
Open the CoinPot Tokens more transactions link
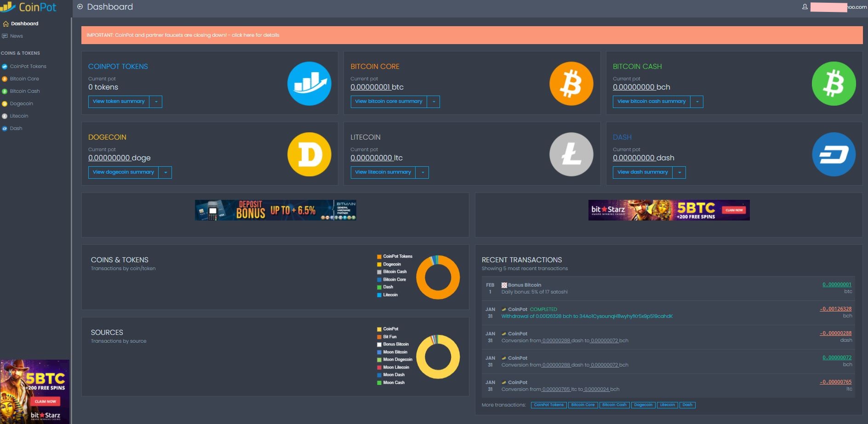tap(548, 405)
